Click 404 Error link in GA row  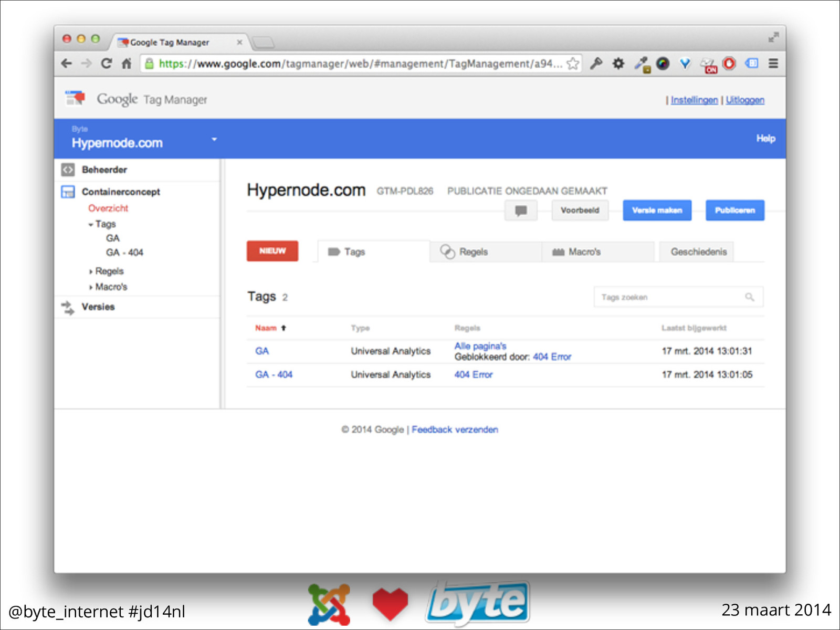(x=552, y=357)
